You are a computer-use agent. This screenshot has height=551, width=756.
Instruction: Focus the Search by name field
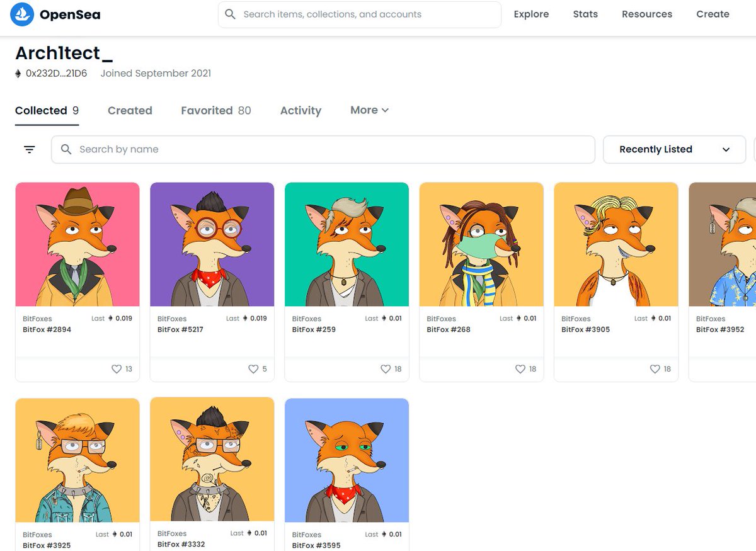coord(323,149)
